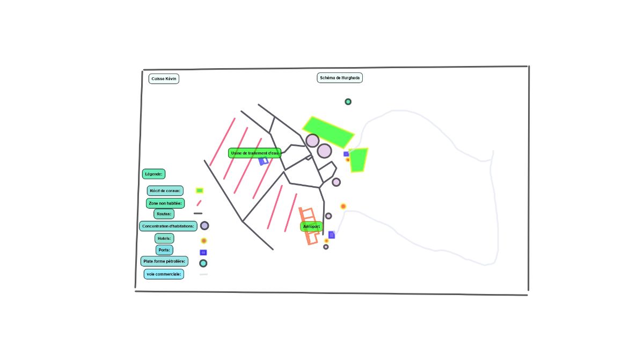Select the purple habitation circle in legend
This screenshot has height=338, width=644.
click(204, 226)
